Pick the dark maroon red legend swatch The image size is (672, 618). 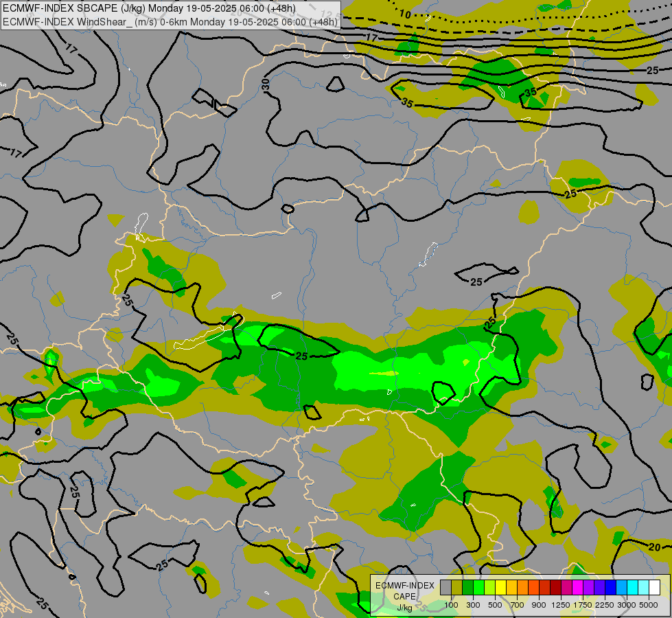coord(555,588)
